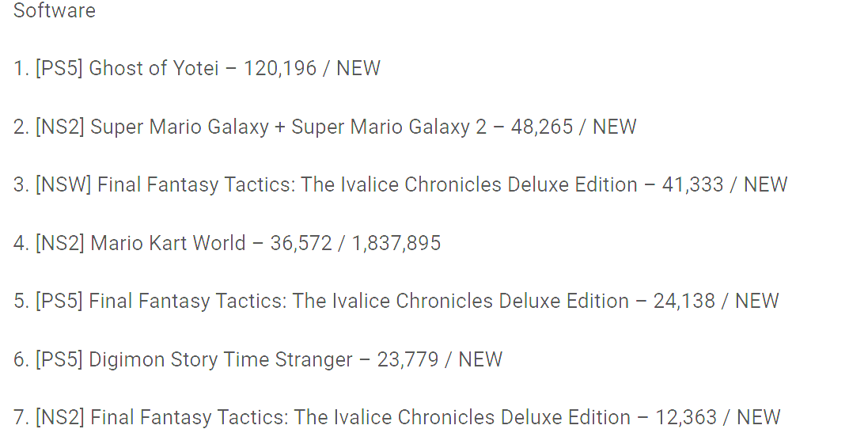Viewport: 868px width, 448px height.
Task: Click the NEW label after 12,363
Action: click(759, 418)
